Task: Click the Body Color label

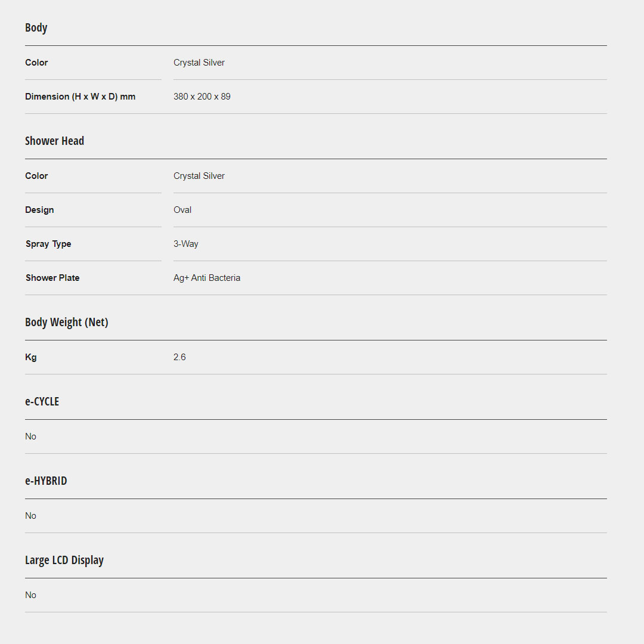Action: [36, 63]
